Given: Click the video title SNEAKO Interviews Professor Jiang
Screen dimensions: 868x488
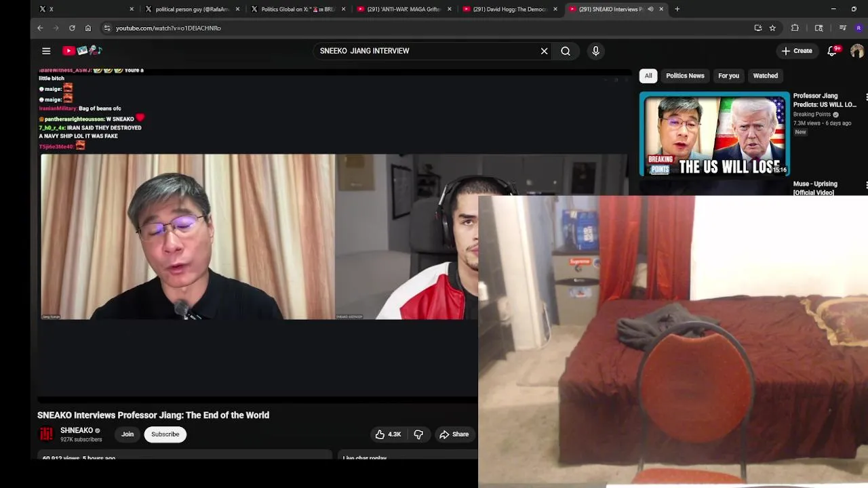Looking at the screenshot, I should coord(153,415).
